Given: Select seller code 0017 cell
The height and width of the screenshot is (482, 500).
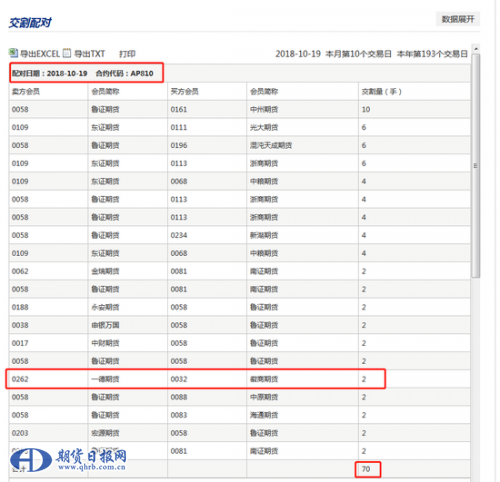Looking at the screenshot, I should [x=48, y=343].
